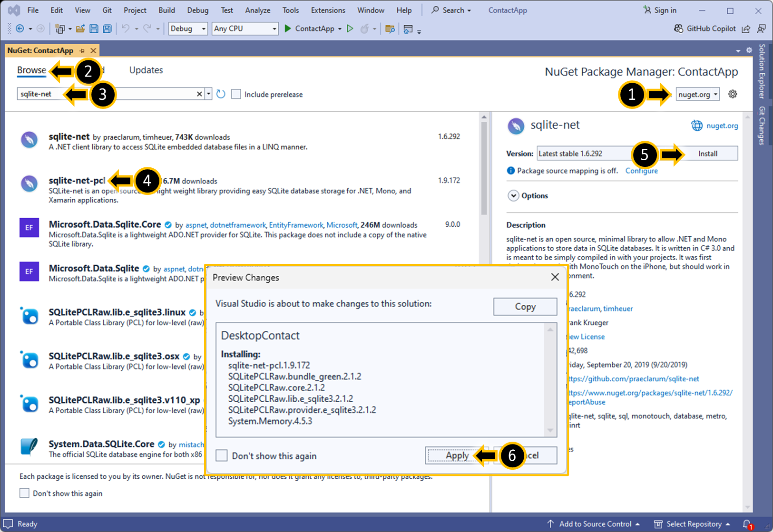Viewport: 773px width, 532px height.
Task: Click the package list vertical scrollbar
Action: (x=484, y=169)
